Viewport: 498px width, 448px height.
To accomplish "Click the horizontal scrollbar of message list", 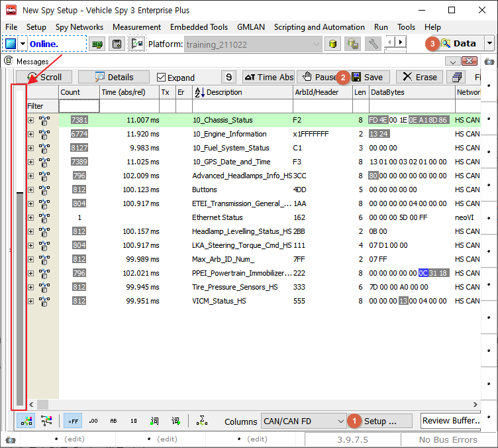I will pos(252,404).
